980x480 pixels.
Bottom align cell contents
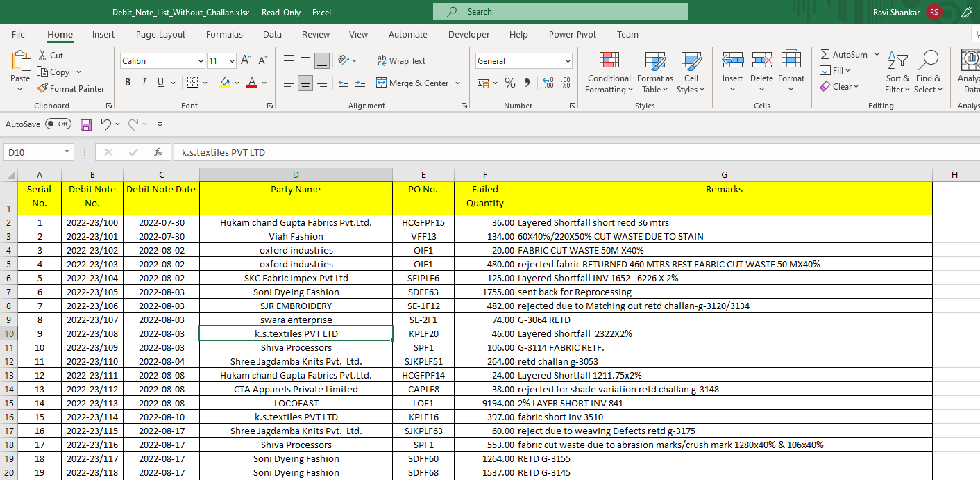pyautogui.click(x=322, y=60)
